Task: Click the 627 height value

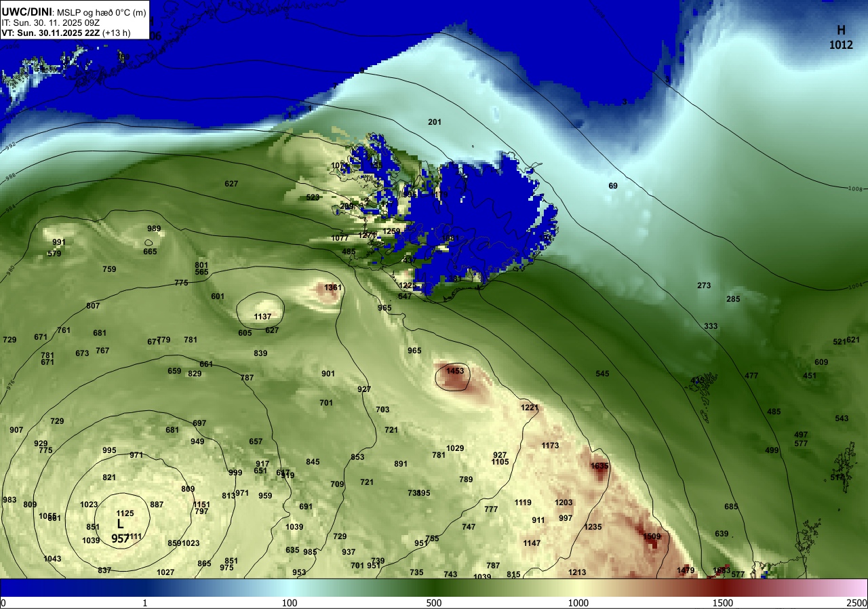Action: tap(231, 184)
